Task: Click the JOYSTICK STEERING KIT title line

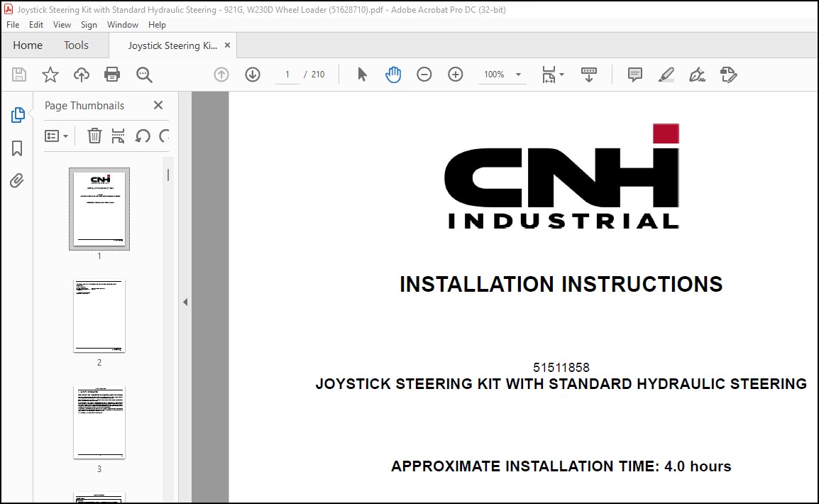Action: (561, 384)
